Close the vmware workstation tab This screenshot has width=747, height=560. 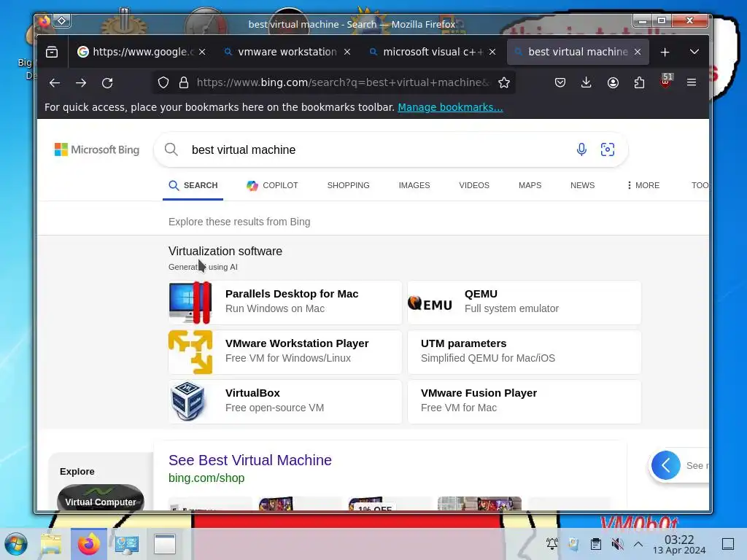coord(347,52)
